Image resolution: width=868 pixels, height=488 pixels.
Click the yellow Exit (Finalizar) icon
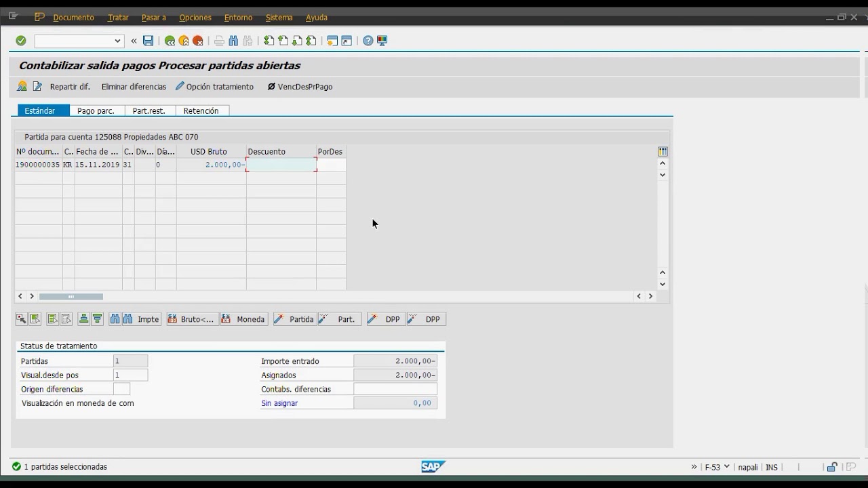(184, 41)
